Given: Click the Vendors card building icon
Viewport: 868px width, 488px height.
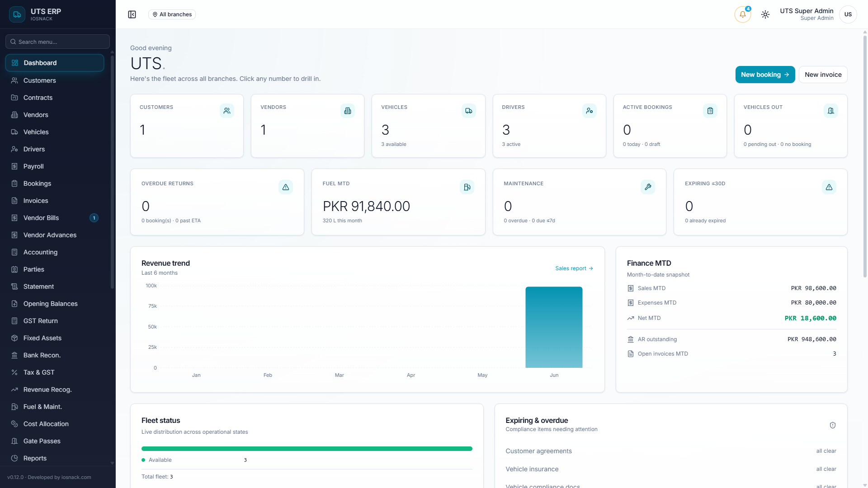Looking at the screenshot, I should point(348,111).
